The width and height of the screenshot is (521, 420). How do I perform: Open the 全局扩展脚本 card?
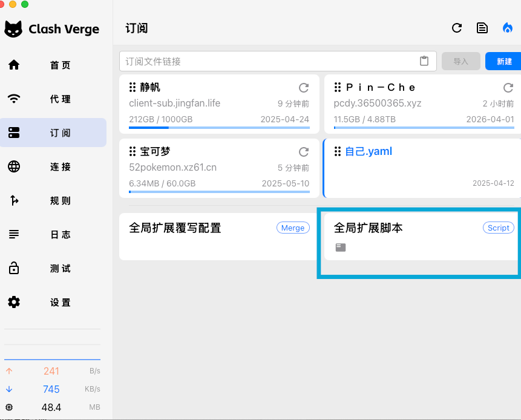(x=422, y=237)
